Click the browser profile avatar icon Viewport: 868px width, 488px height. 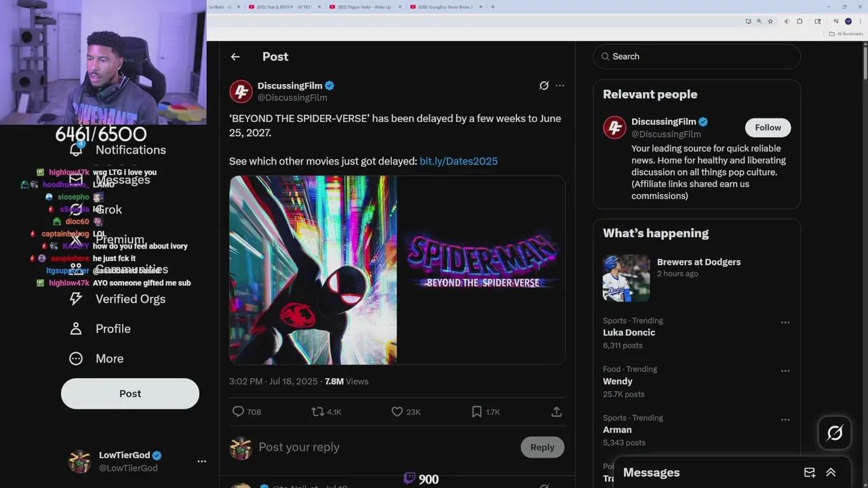coord(848,22)
